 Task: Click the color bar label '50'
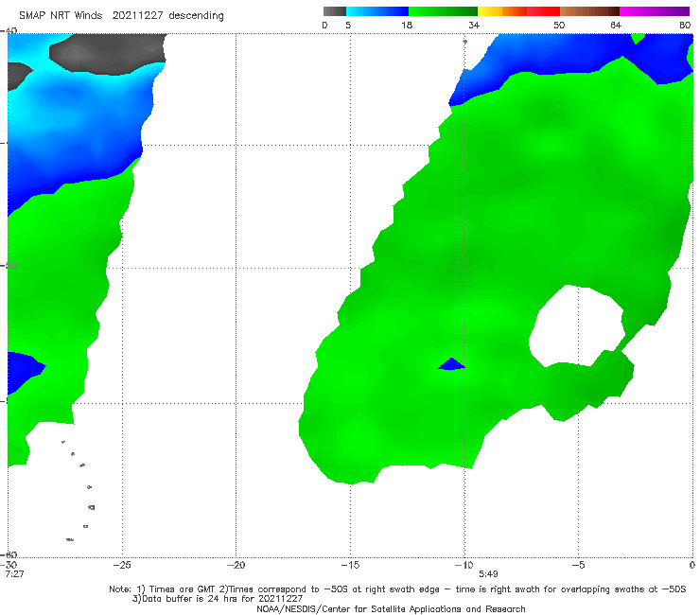click(559, 26)
